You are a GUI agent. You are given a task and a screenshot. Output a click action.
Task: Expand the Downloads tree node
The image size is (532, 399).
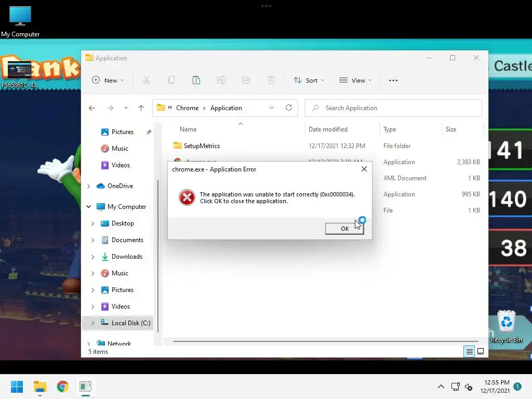(x=92, y=257)
